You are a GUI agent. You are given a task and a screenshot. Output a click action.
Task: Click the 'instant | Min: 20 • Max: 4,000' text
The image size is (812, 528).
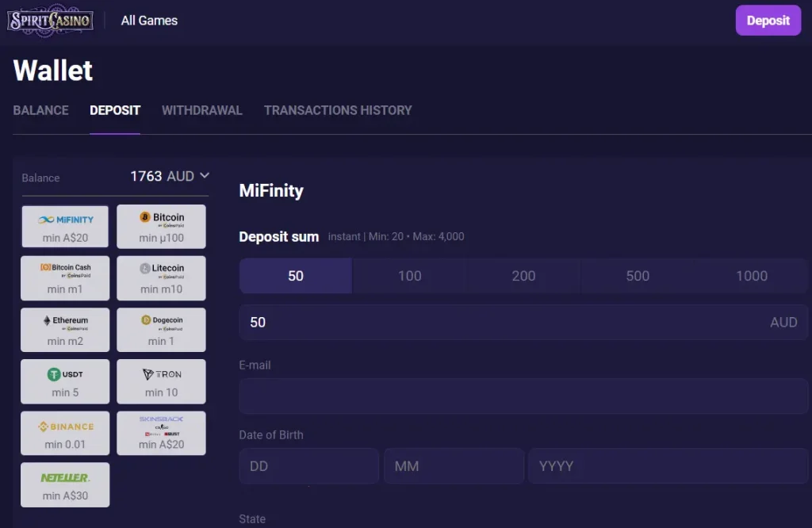[x=396, y=236]
